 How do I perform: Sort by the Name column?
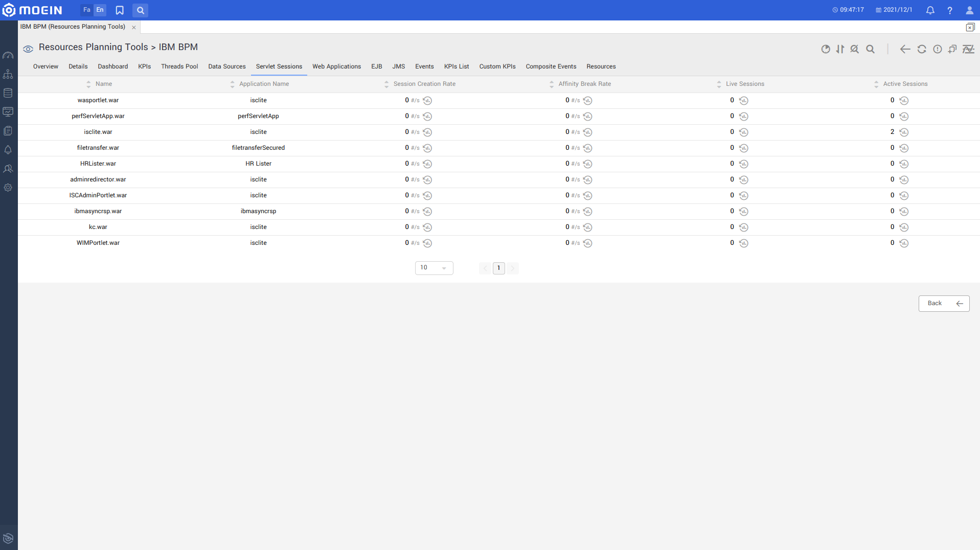point(99,84)
